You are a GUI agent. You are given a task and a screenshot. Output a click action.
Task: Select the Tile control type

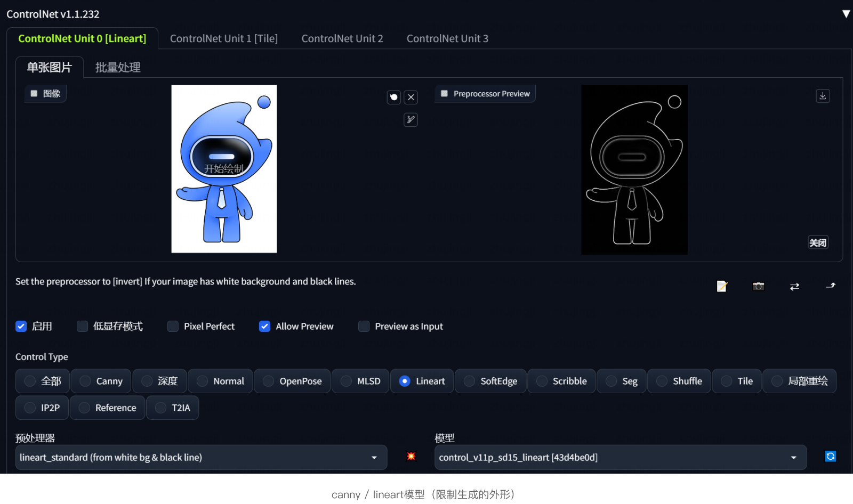(737, 381)
